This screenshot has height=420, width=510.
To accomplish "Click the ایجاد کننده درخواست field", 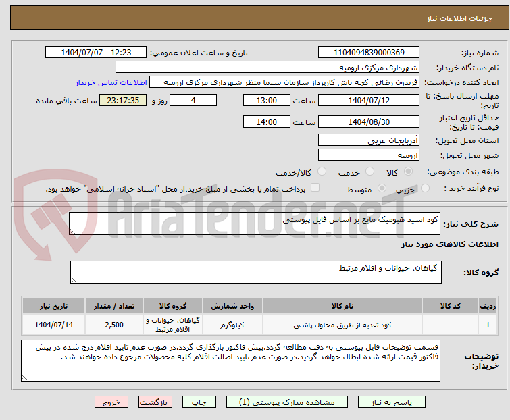I will (284, 82).
